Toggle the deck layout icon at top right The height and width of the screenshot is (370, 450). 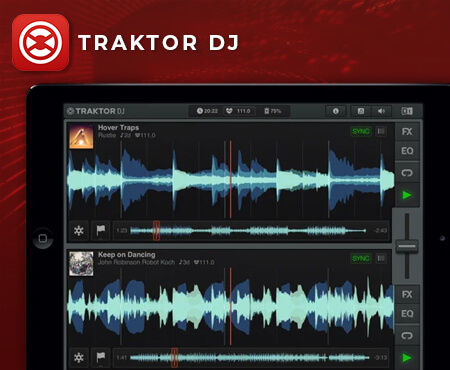[x=407, y=111]
